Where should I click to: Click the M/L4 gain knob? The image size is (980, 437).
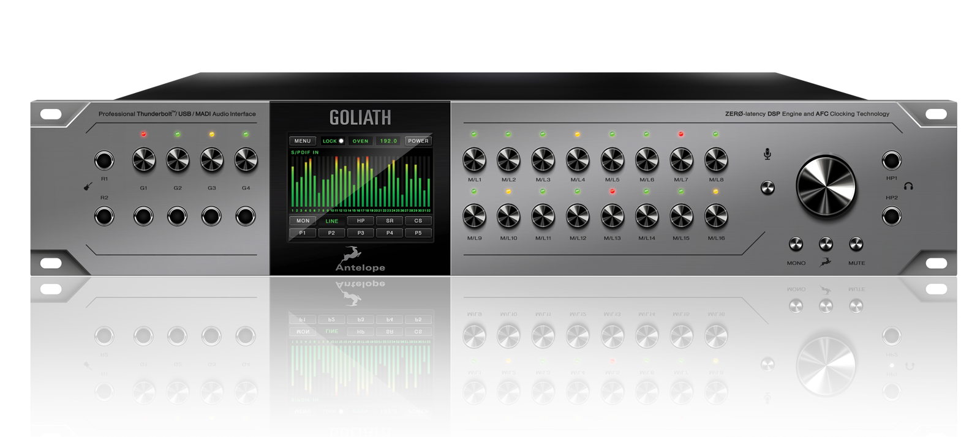pyautogui.click(x=578, y=160)
